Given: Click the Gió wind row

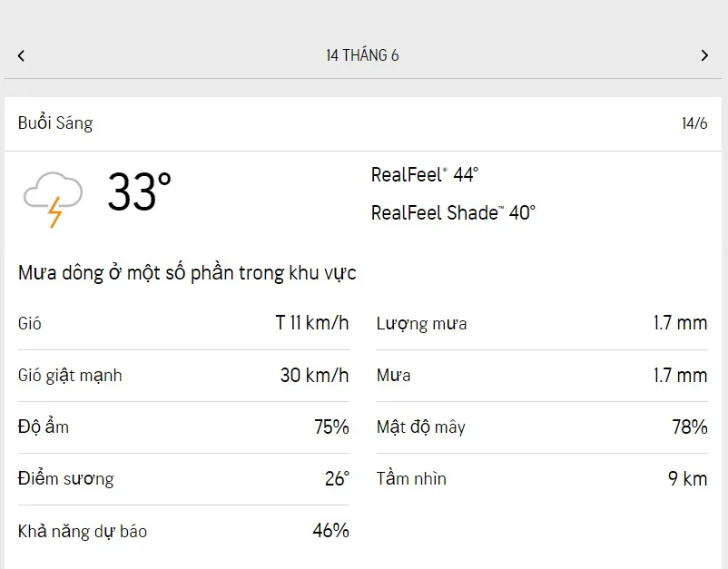Looking at the screenshot, I should click(182, 324).
